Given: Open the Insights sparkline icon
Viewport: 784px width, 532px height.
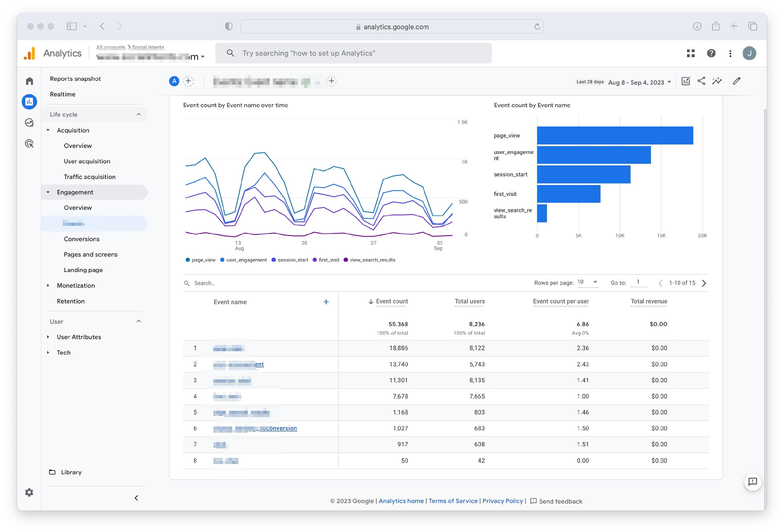Looking at the screenshot, I should click(x=717, y=81).
